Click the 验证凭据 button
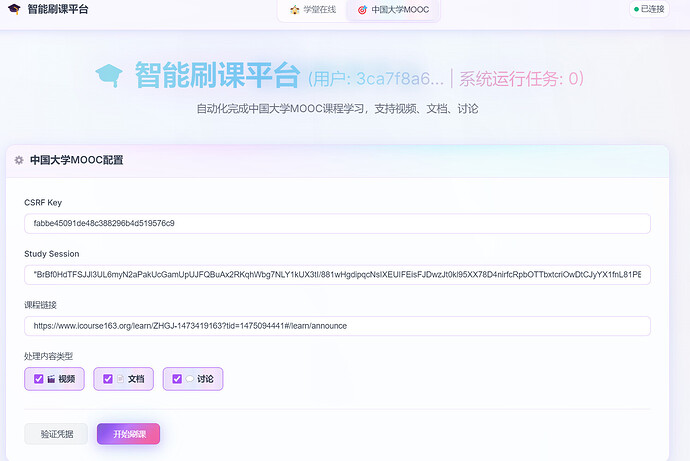This screenshot has height=461, width=690. coord(56,434)
